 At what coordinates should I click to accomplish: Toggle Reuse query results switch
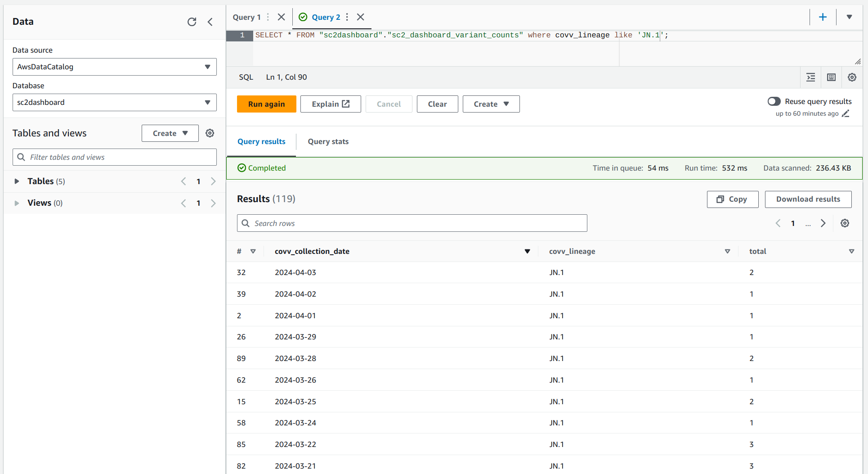[774, 101]
